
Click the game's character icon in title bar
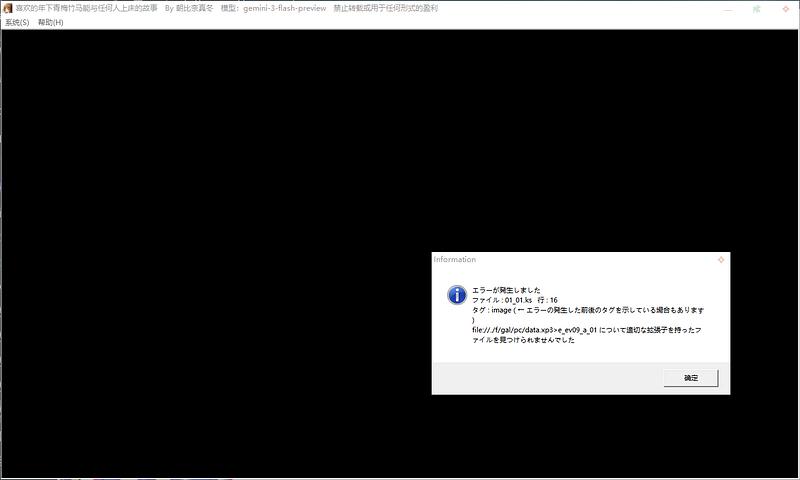[x=8, y=8]
